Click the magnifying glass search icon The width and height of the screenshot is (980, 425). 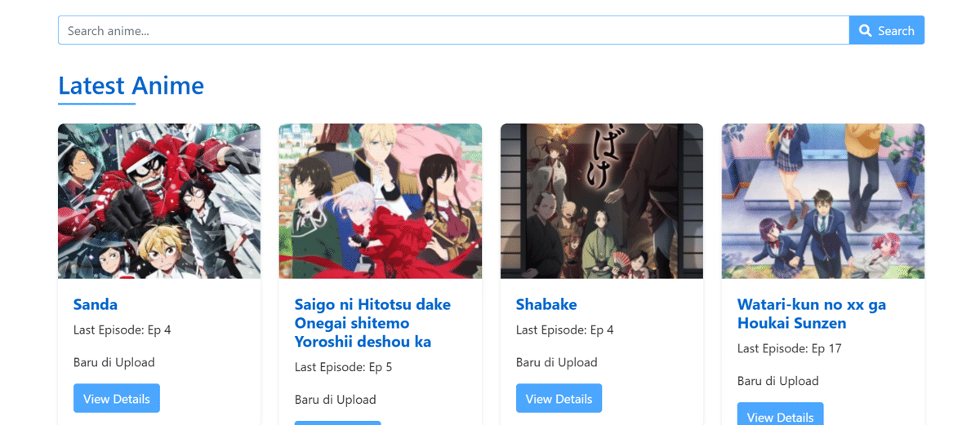click(865, 31)
